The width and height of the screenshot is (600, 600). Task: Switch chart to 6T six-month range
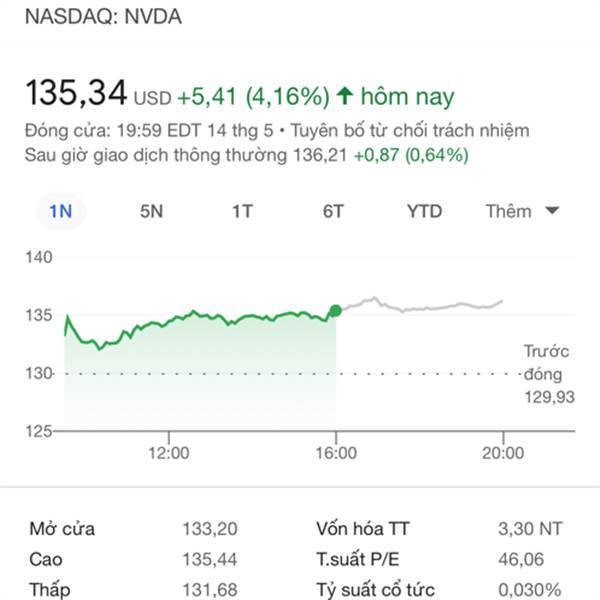click(x=333, y=211)
